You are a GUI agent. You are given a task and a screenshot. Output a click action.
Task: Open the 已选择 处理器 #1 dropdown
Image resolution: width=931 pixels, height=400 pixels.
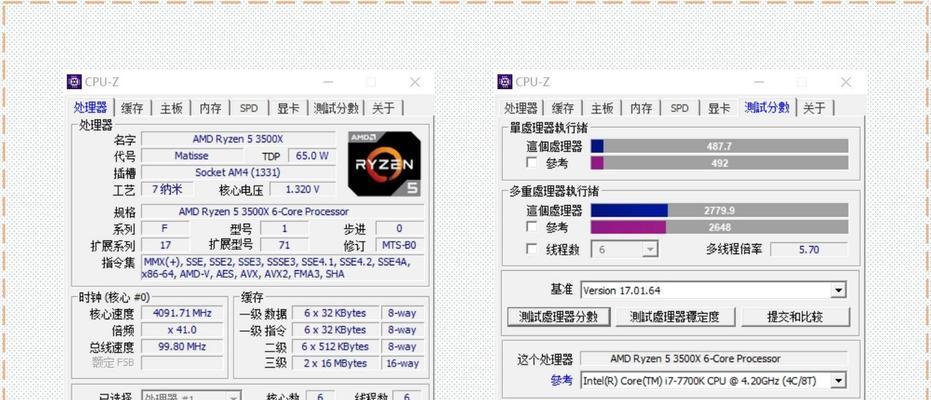pyautogui.click(x=191, y=396)
